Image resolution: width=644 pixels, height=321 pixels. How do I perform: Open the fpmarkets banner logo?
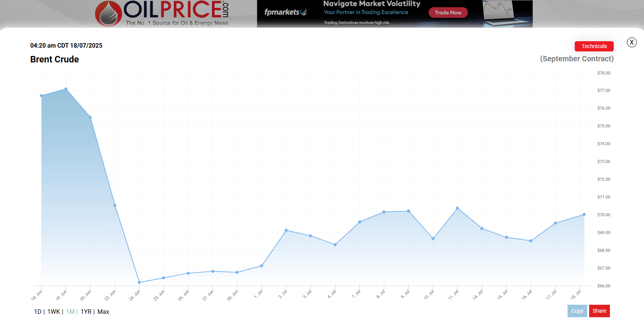pyautogui.click(x=285, y=12)
